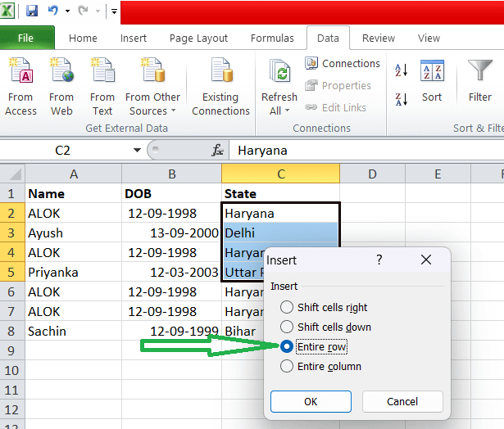Select Entire column radio button
504x429 pixels.
(x=286, y=366)
